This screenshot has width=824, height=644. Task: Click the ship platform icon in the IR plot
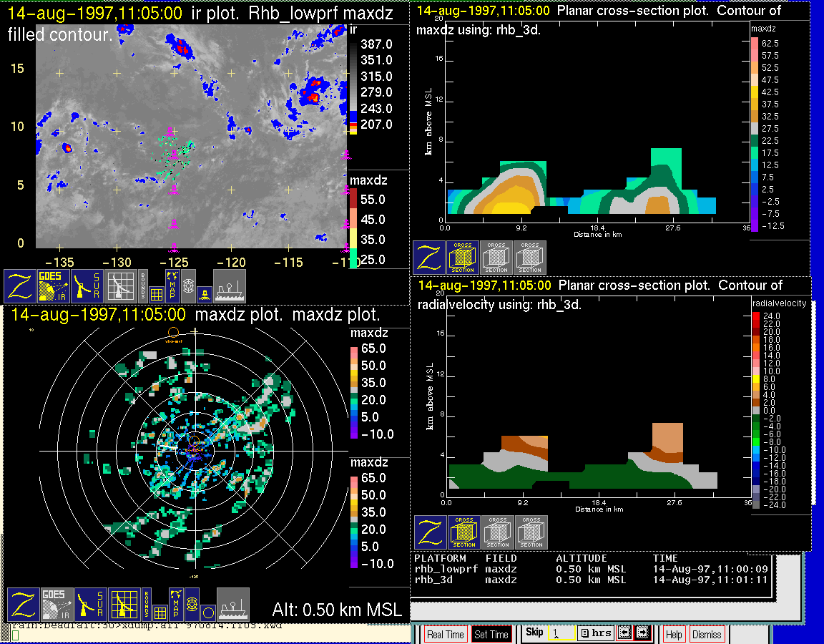(230, 286)
